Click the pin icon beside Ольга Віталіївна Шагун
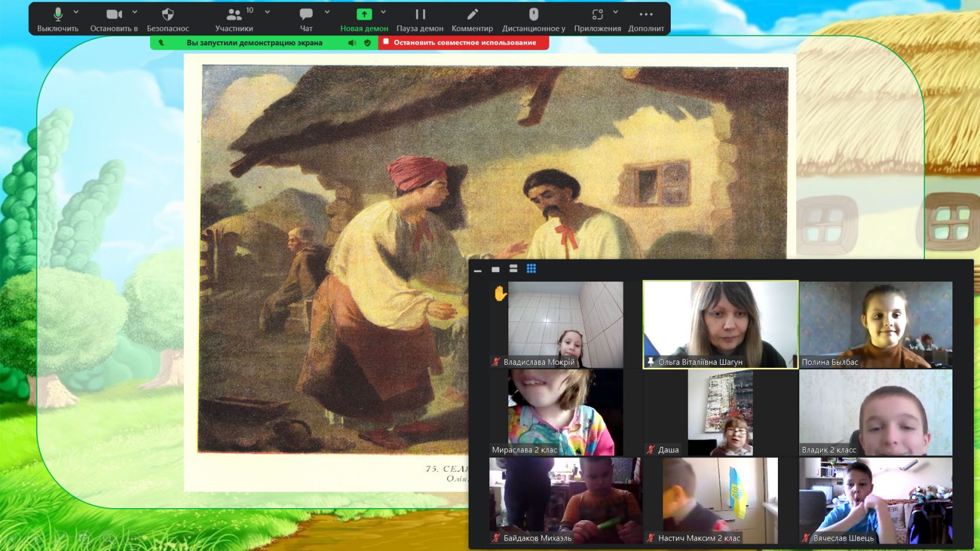This screenshot has width=980, height=551. tap(650, 362)
